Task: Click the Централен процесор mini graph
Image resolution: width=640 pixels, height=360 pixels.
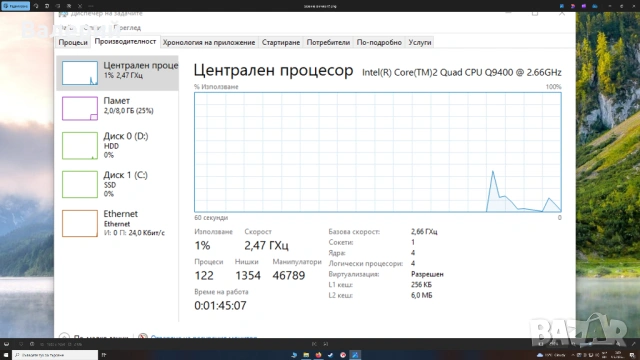Action: (x=80, y=73)
